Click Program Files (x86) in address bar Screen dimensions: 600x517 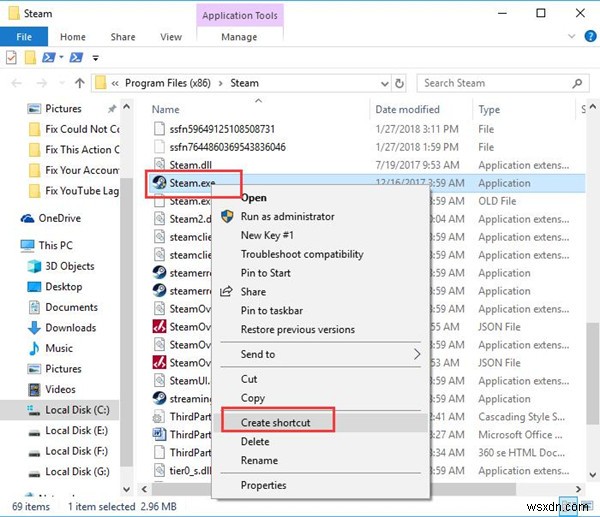168,83
